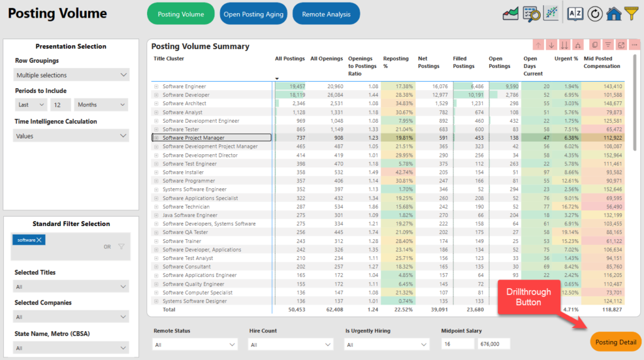
Task: Toggle the OR operator in the filter box
Action: click(107, 247)
